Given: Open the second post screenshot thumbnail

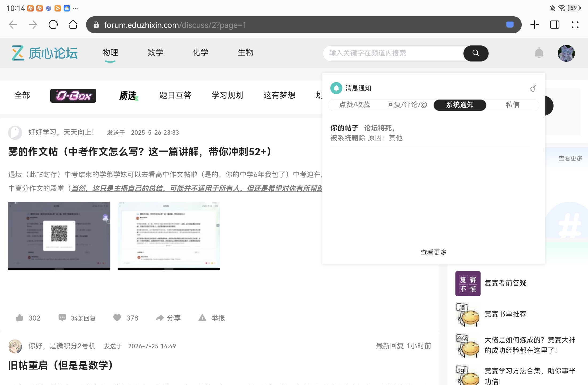Looking at the screenshot, I should 169,236.
